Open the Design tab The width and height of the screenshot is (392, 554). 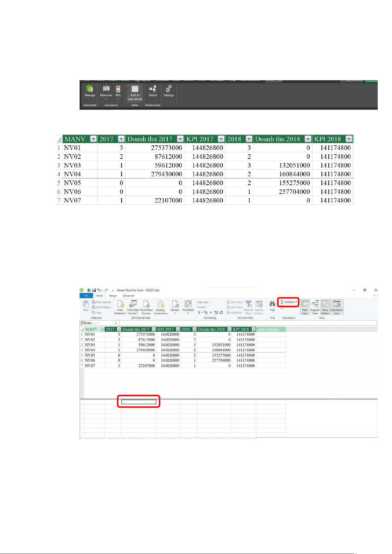pyautogui.click(x=113, y=296)
